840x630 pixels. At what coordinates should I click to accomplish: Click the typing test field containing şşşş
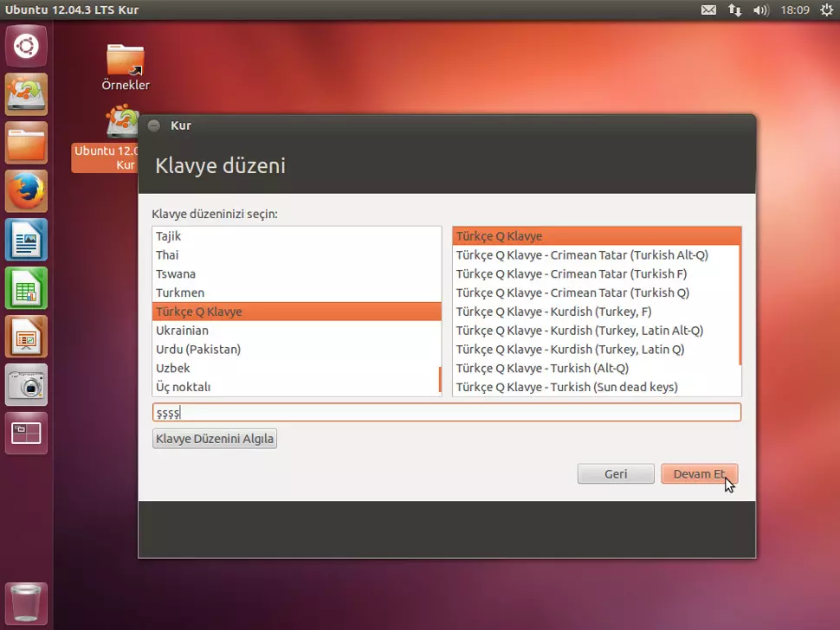click(x=446, y=412)
